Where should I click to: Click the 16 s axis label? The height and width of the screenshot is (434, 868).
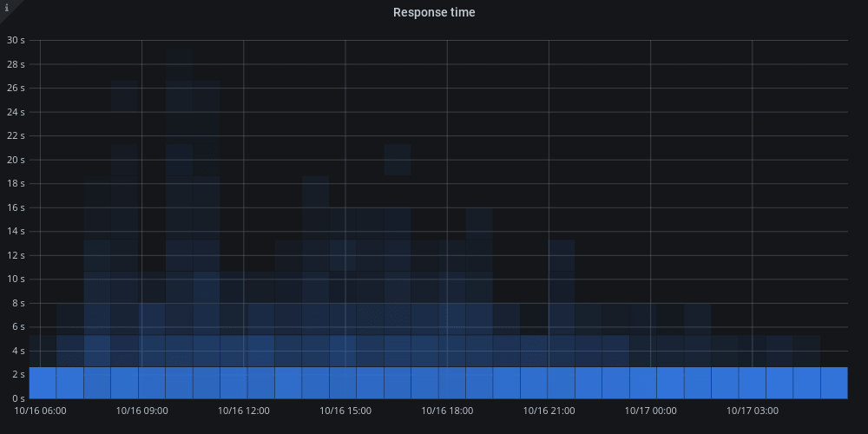(16, 207)
